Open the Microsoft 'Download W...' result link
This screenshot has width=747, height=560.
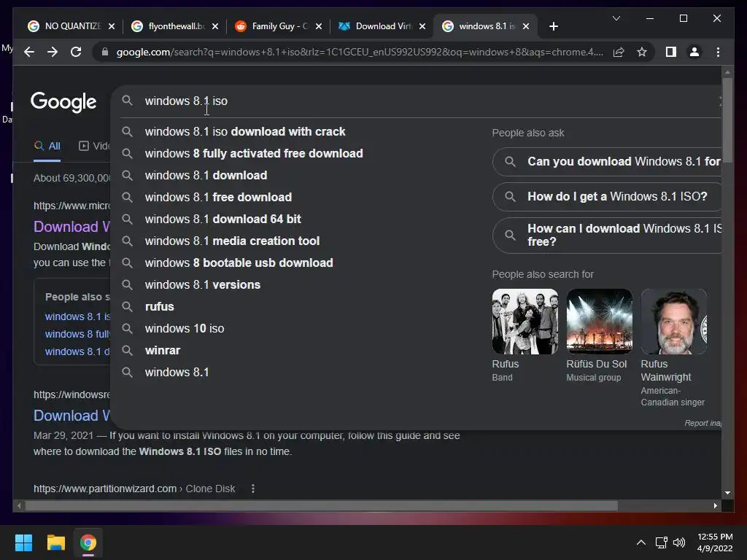pyautogui.click(x=71, y=227)
